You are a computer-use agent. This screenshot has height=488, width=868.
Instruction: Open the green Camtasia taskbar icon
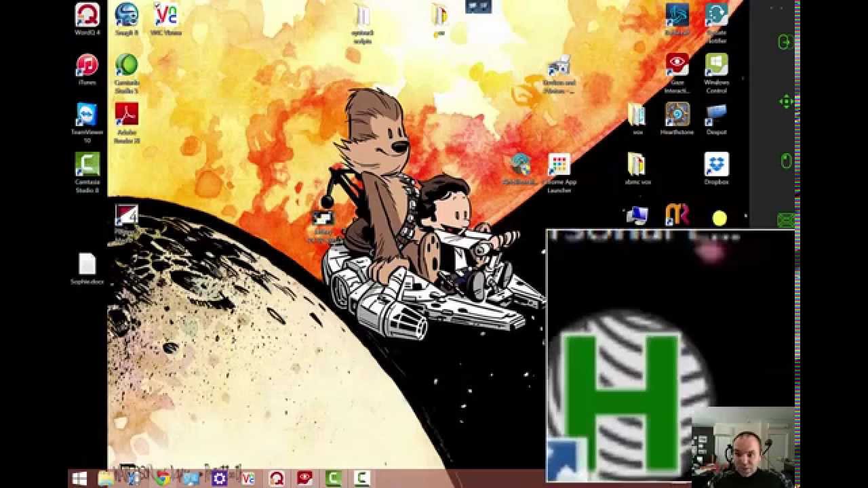333,479
